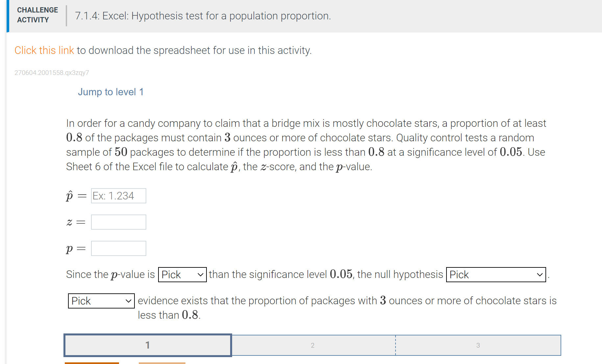Click inside the p-value answer field
The image size is (602, 364).
(x=118, y=248)
